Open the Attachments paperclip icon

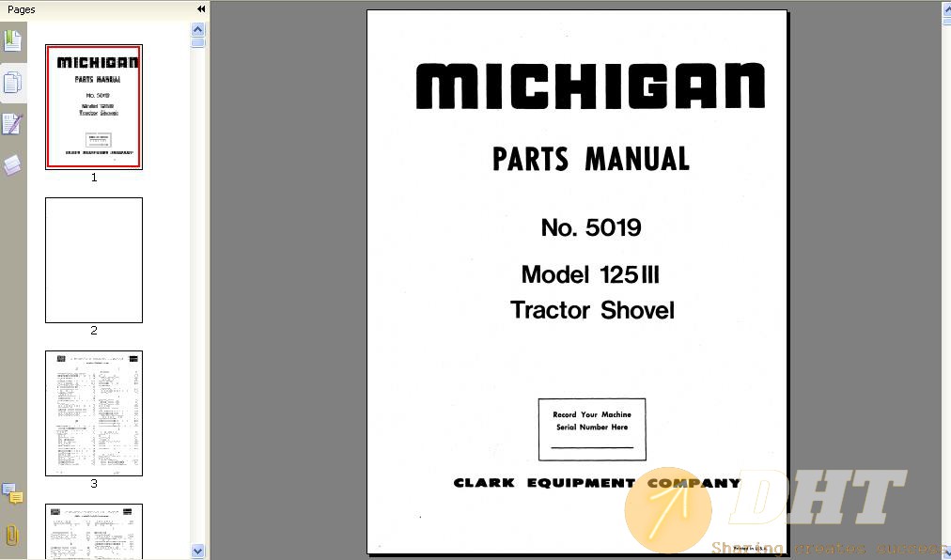pyautogui.click(x=13, y=536)
